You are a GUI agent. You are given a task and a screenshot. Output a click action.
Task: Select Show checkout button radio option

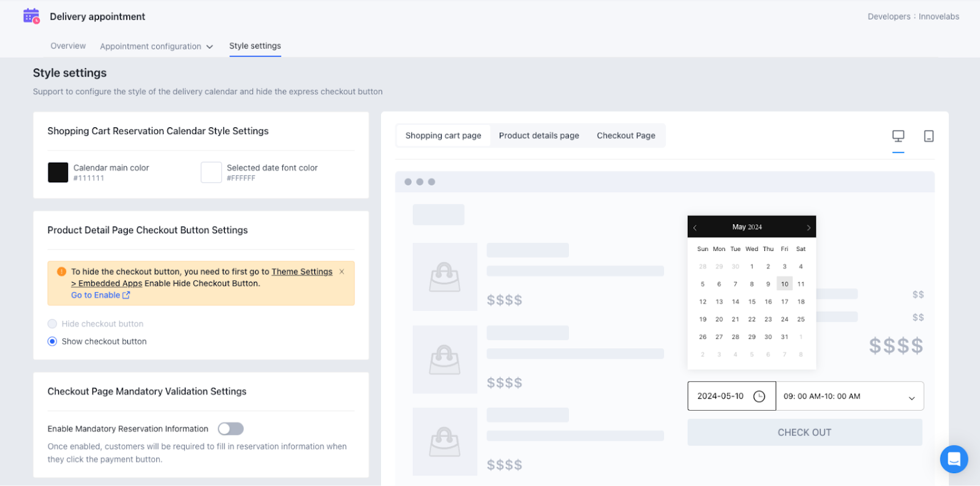(x=53, y=342)
